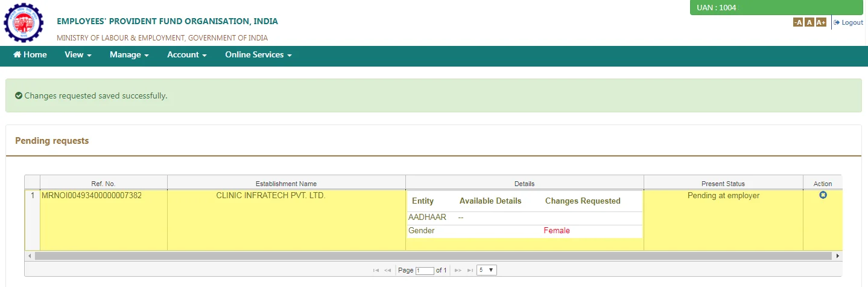Go to the next page of the grid

click(458, 270)
